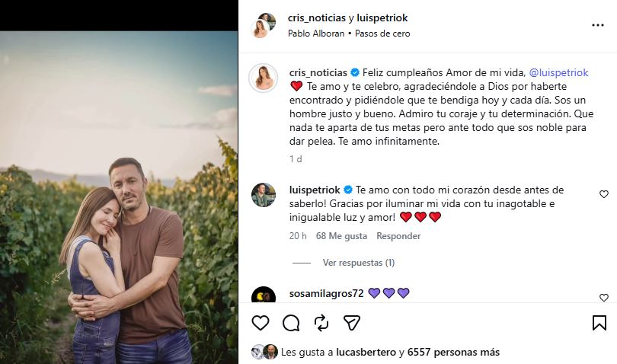The height and width of the screenshot is (364, 617).
Task: View the 68 Me gusta count
Action: [x=342, y=236]
